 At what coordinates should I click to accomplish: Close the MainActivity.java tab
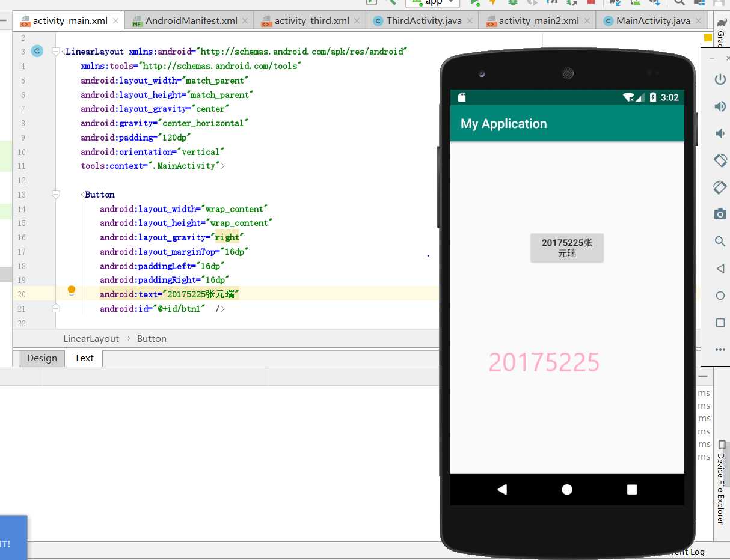[698, 21]
